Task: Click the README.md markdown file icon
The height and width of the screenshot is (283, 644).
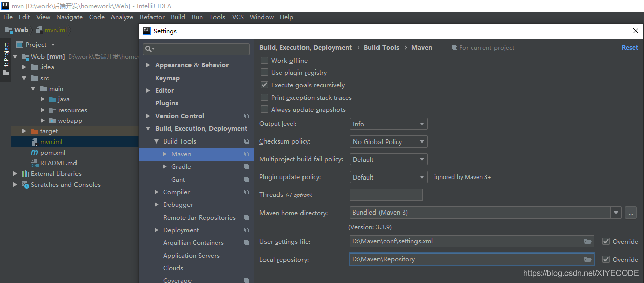Action: point(34,163)
